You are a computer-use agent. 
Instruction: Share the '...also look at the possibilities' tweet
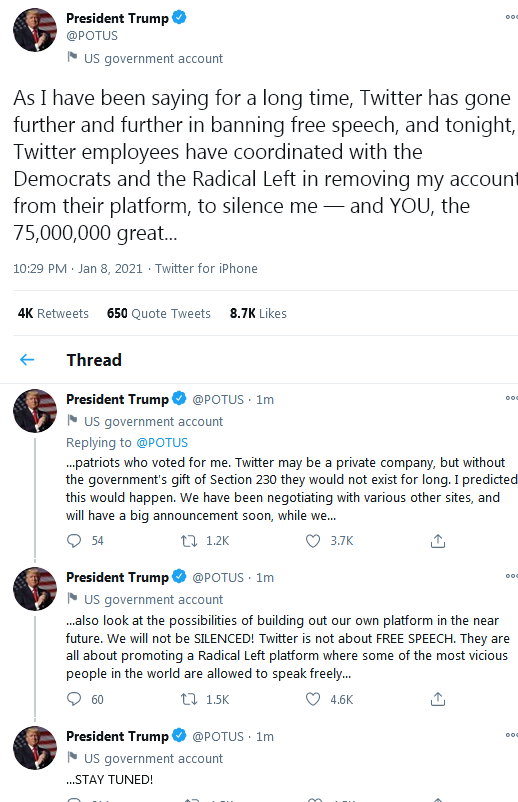pos(438,699)
